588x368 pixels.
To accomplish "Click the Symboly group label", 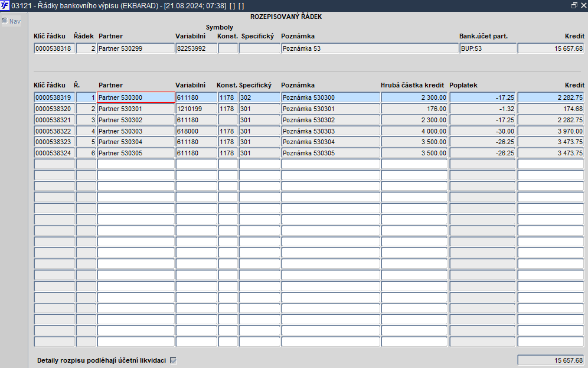I will click(220, 27).
